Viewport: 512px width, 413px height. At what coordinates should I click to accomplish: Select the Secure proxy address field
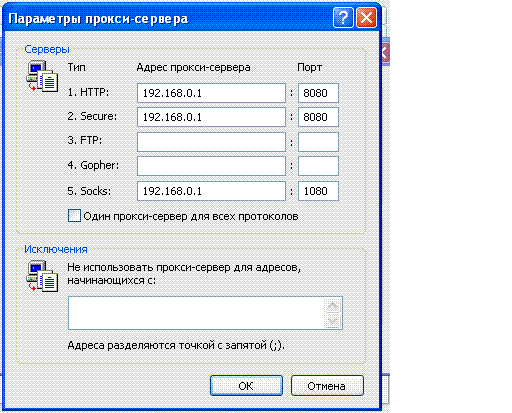(211, 117)
